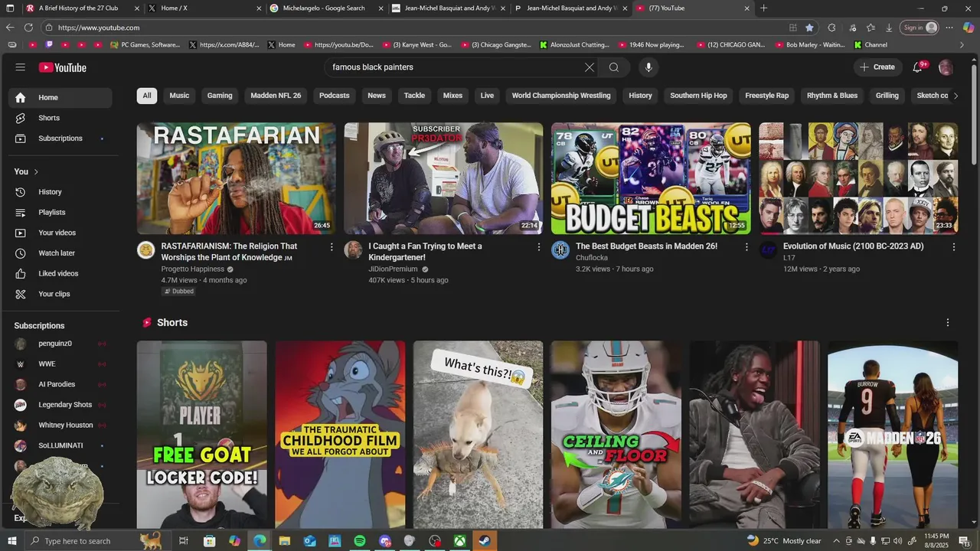This screenshot has height=551, width=980.
Task: Open options for I Caught a Fan video
Action: [539, 247]
